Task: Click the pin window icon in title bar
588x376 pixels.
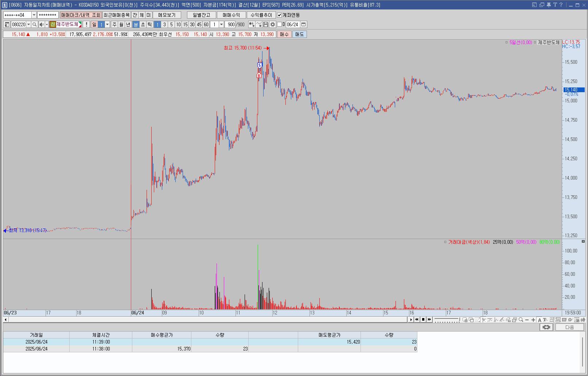Action: 549,5
